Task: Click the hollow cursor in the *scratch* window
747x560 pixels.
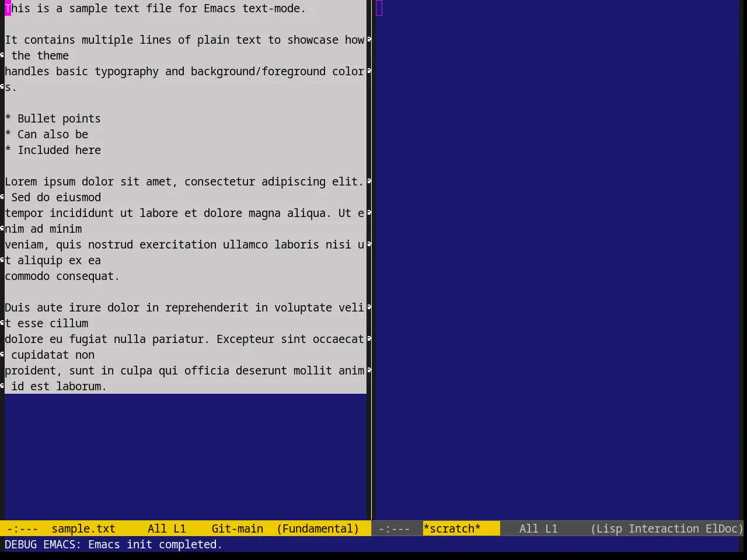Action: point(379,8)
